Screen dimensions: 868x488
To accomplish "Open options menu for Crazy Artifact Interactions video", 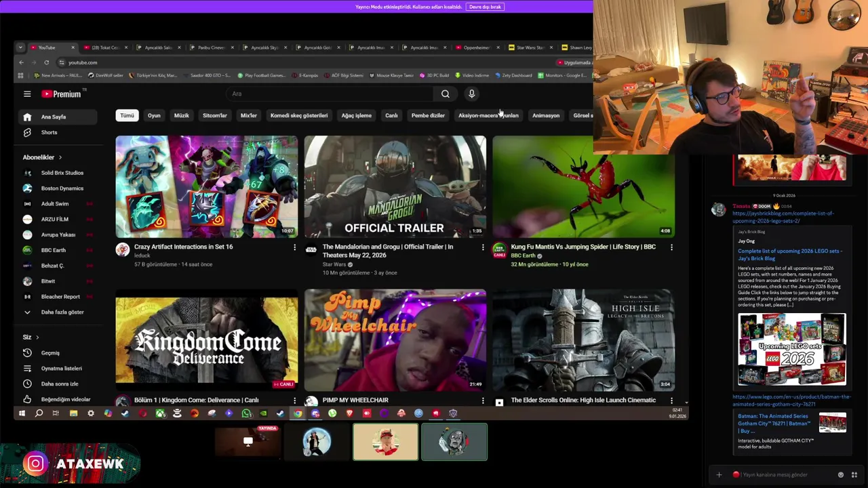I will click(294, 247).
